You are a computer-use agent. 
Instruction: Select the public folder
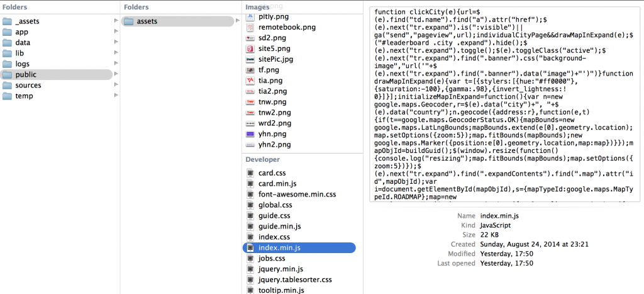[26, 75]
